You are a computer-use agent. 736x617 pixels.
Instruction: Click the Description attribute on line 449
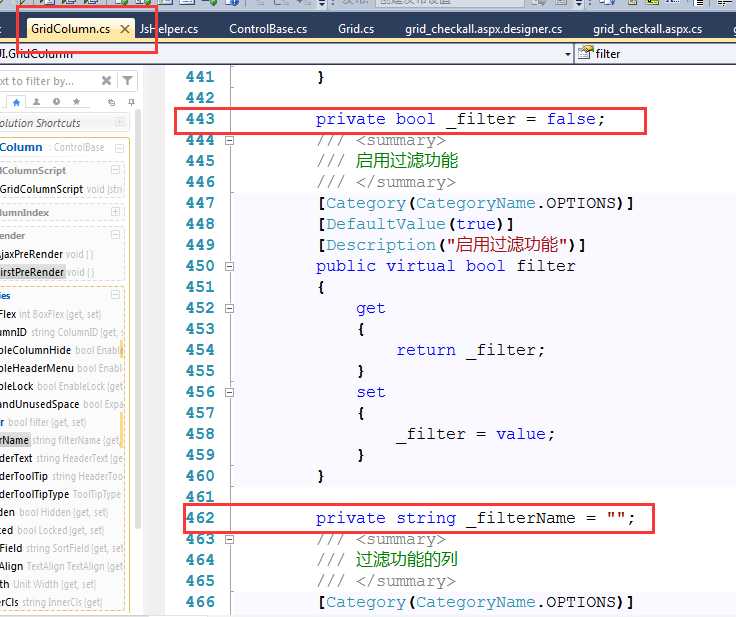452,245
